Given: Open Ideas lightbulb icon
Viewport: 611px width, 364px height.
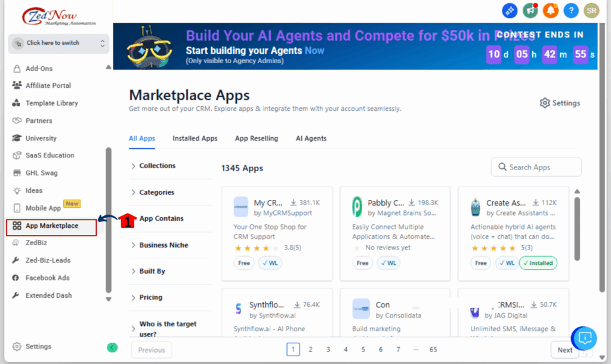Looking at the screenshot, I should point(17,190).
